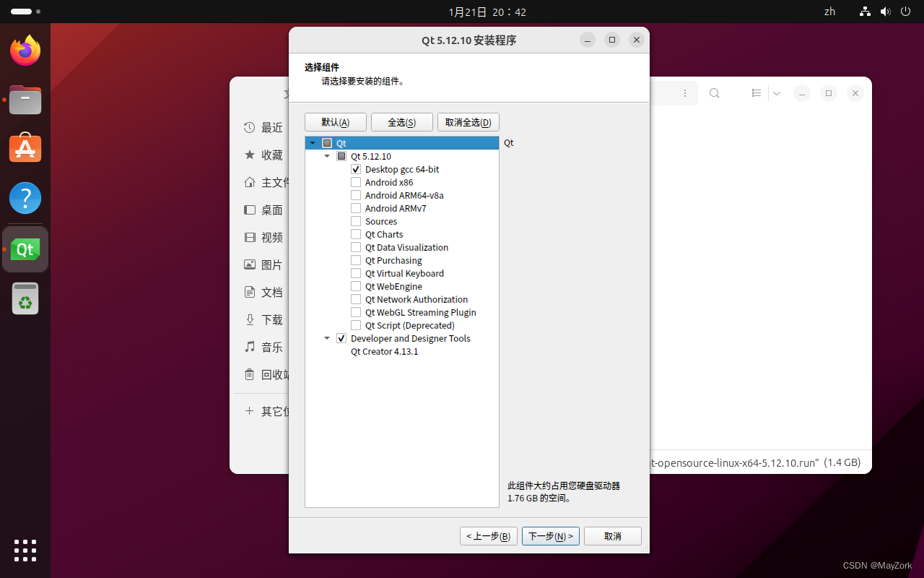This screenshot has width=924, height=578.
Task: Open Downloads (下载) in Files sidebar
Action: (x=263, y=320)
